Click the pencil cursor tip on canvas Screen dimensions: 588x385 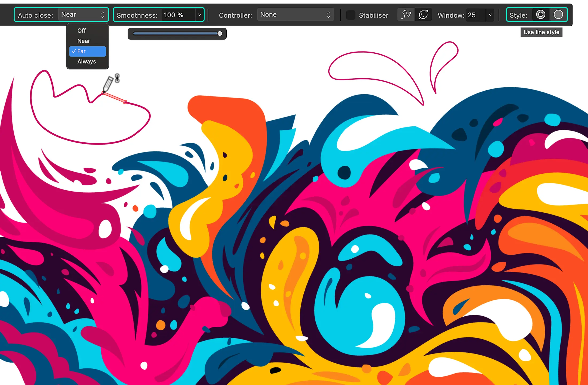tap(104, 92)
